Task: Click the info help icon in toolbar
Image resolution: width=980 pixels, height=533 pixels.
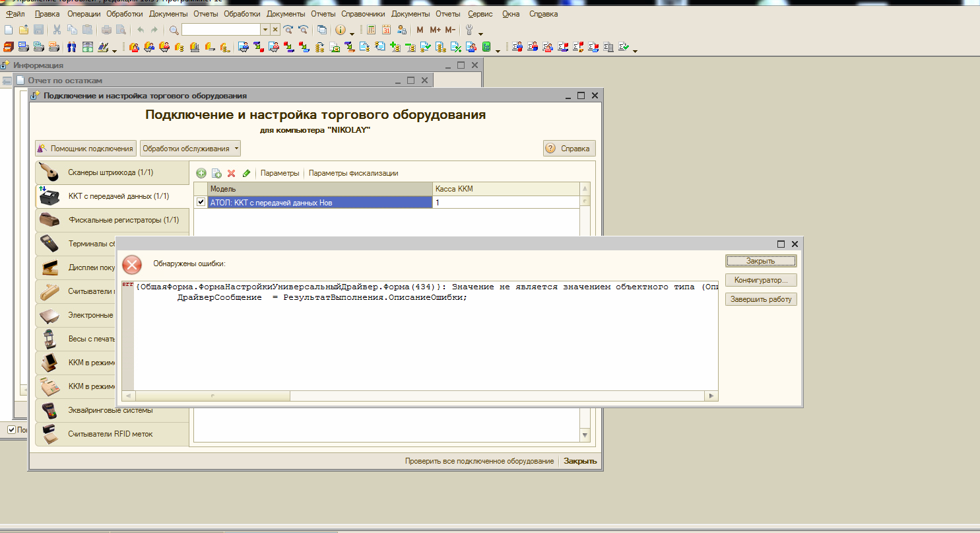Action: [341, 30]
